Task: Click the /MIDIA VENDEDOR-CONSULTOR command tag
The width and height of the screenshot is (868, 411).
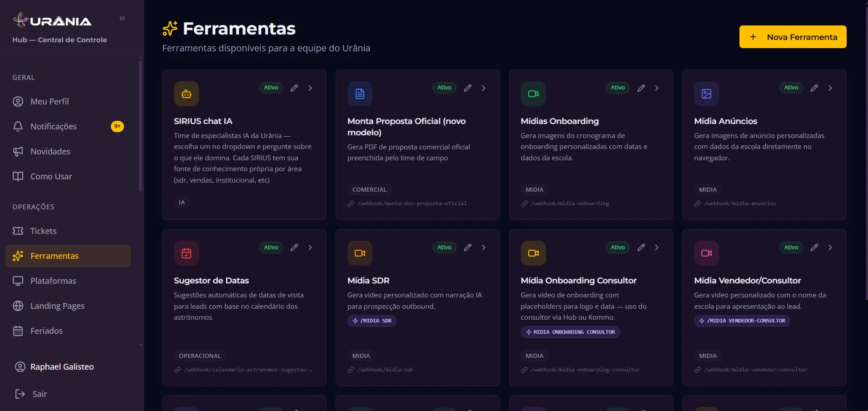Action: (742, 321)
